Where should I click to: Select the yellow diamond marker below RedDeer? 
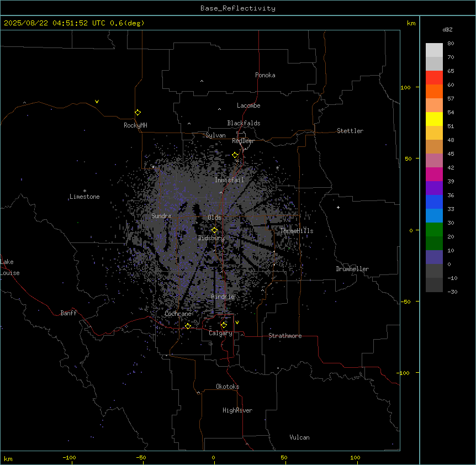[x=235, y=155]
